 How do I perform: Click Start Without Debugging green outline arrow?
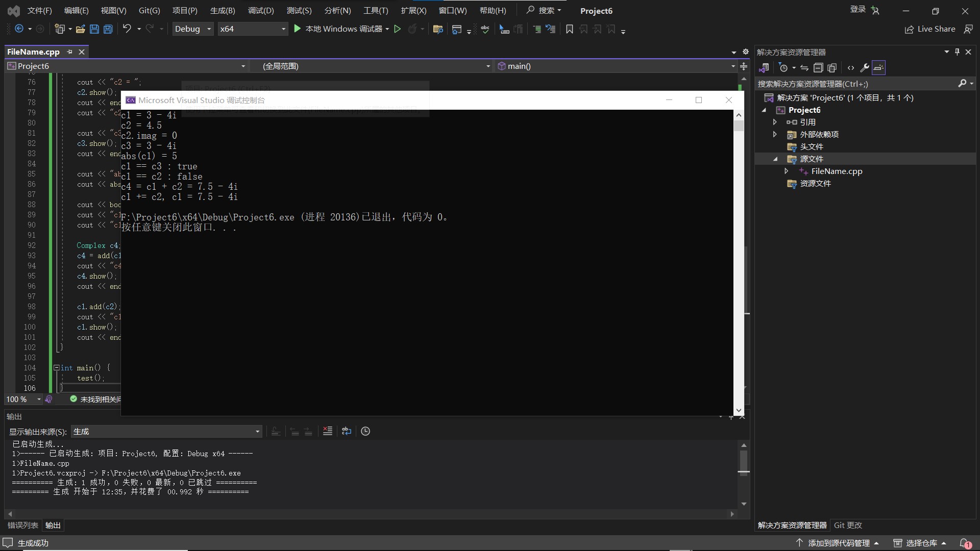coord(398,29)
